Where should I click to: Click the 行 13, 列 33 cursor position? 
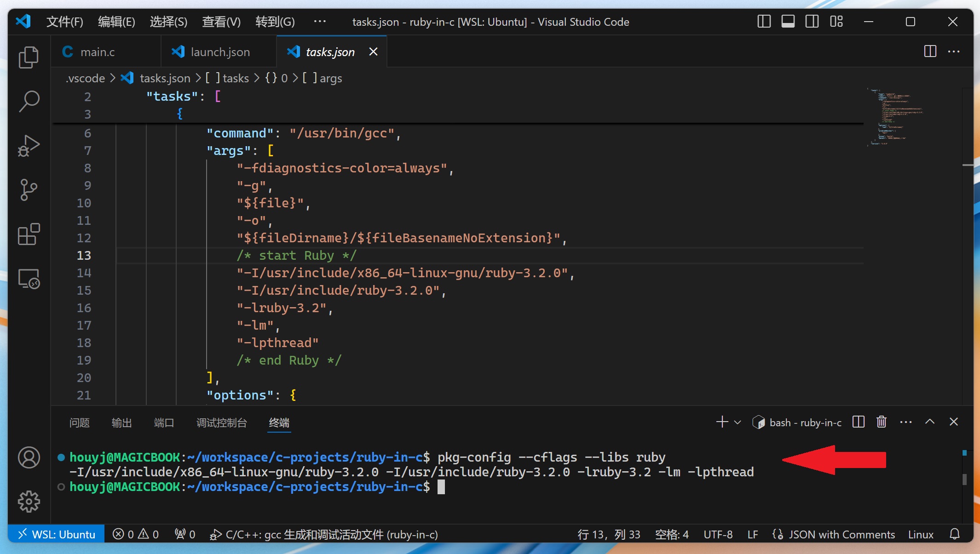point(609,534)
